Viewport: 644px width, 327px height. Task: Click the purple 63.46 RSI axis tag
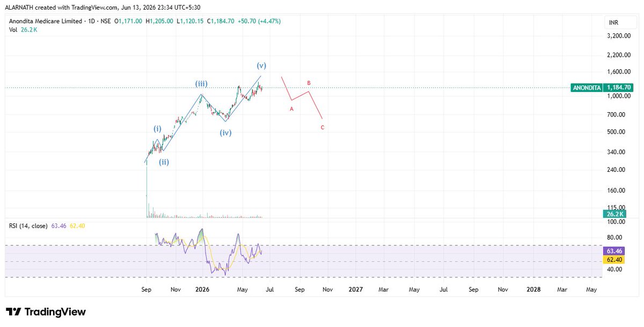[613, 251]
